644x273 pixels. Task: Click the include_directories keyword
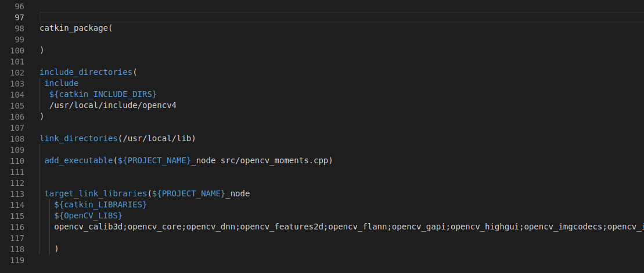[86, 72]
